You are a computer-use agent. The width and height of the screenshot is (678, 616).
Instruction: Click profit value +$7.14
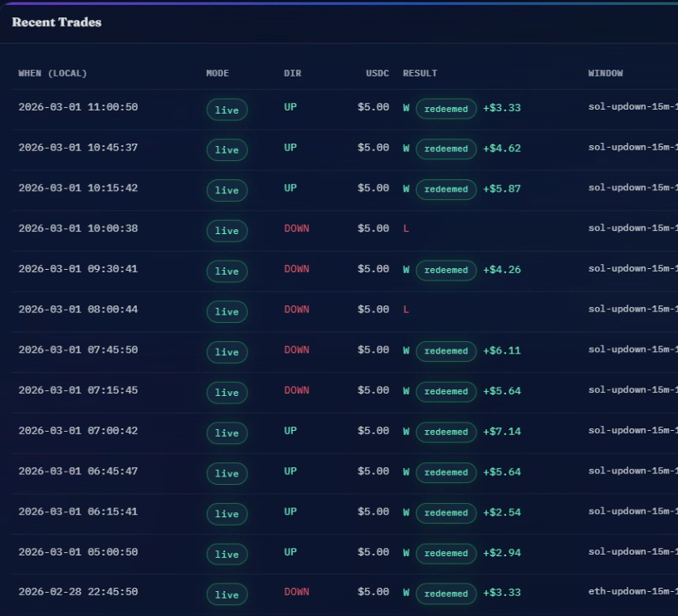502,432
